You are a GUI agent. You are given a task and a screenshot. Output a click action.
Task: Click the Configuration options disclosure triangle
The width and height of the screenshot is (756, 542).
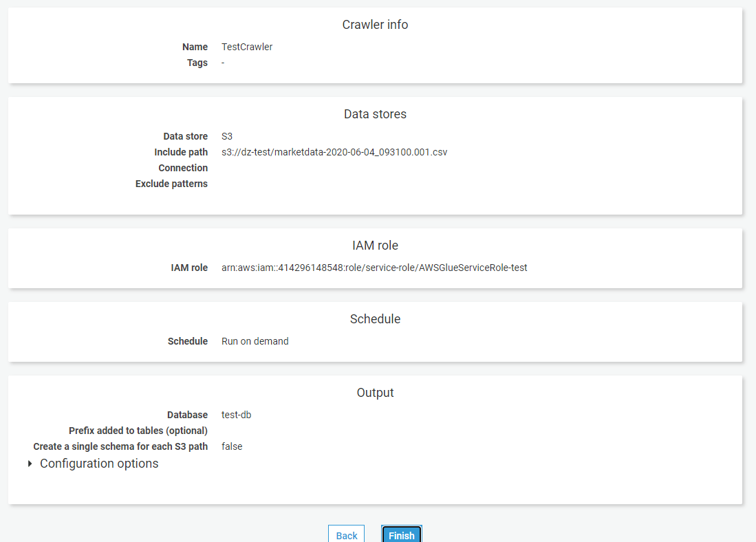coord(30,463)
